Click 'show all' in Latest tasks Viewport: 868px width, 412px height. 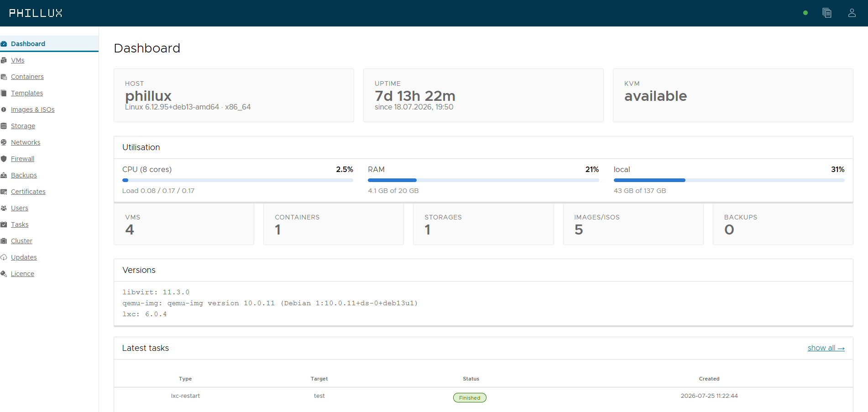tap(826, 348)
